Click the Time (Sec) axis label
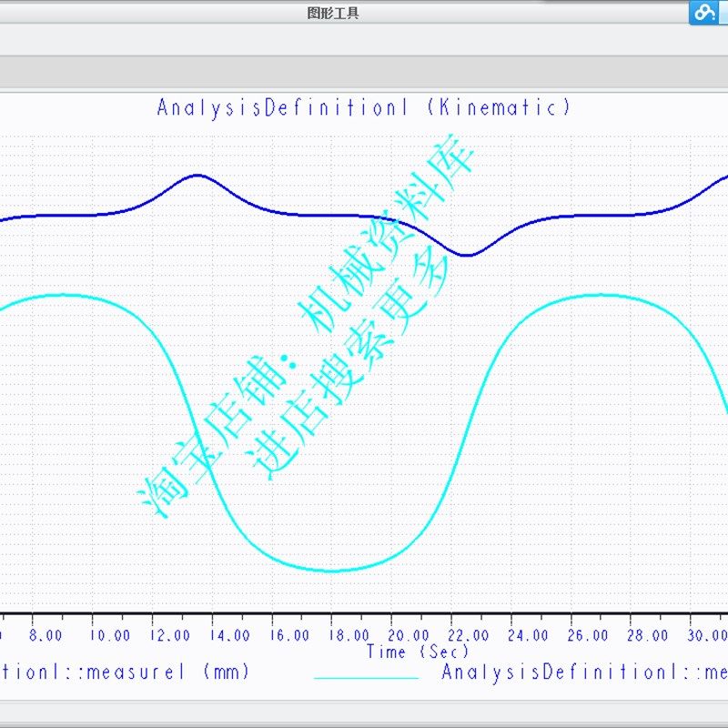The image size is (728, 728). pyautogui.click(x=418, y=652)
